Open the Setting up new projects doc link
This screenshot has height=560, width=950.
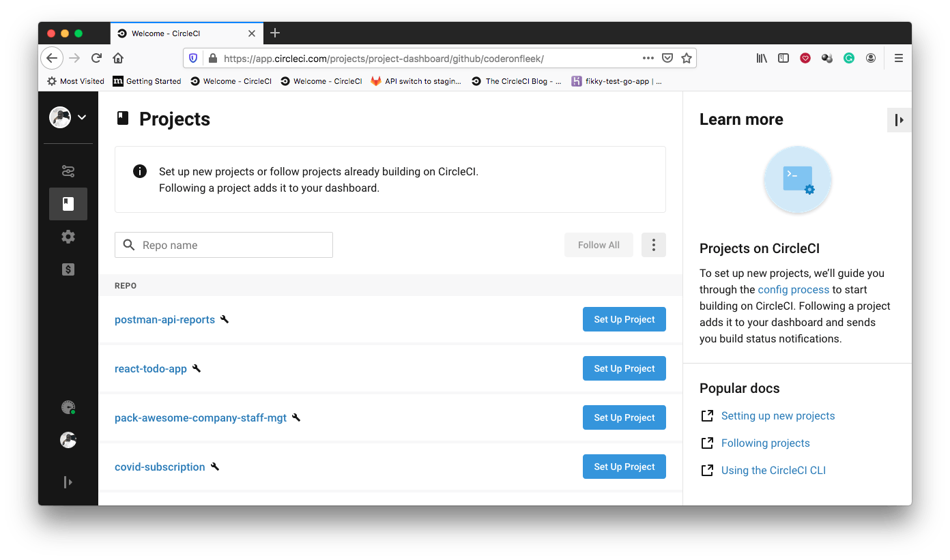click(x=777, y=415)
